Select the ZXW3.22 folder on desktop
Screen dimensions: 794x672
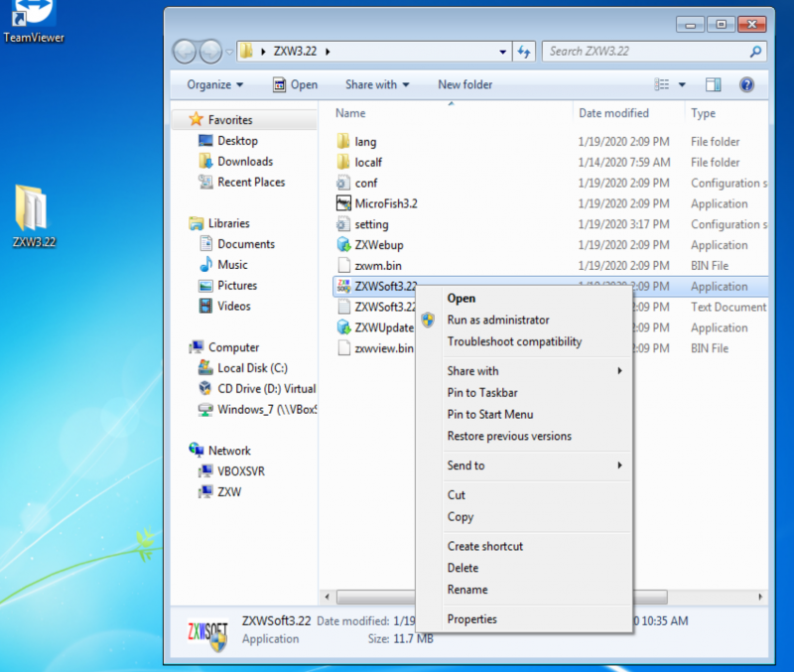pos(34,215)
